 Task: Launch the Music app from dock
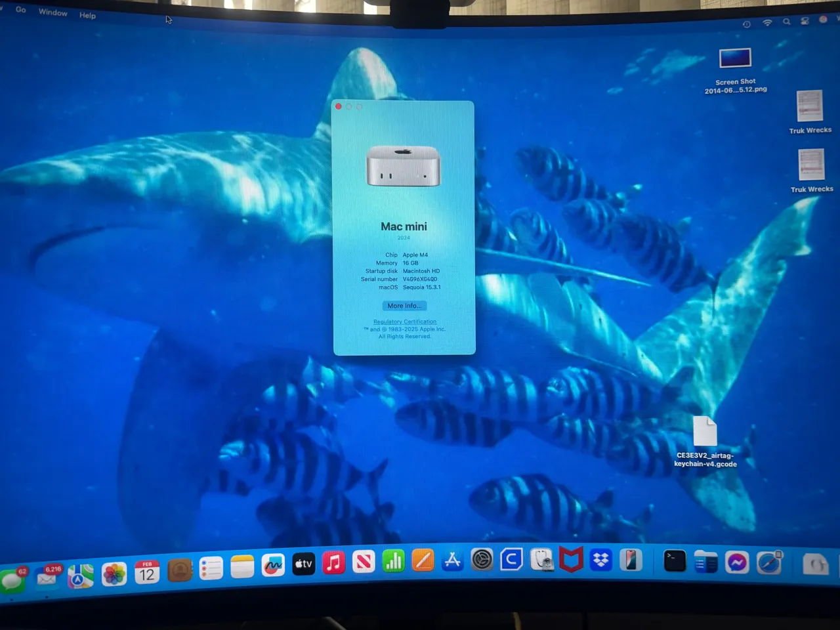[333, 562]
